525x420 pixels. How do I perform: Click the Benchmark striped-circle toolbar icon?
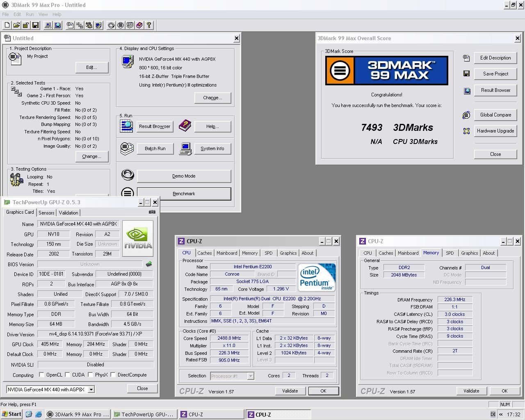(x=121, y=25)
